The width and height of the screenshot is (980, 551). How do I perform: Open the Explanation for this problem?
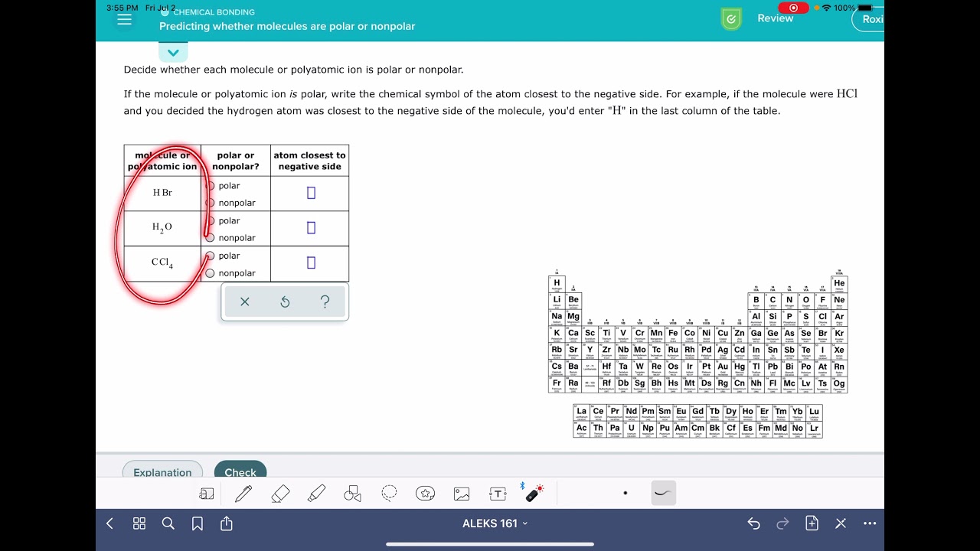tap(162, 469)
